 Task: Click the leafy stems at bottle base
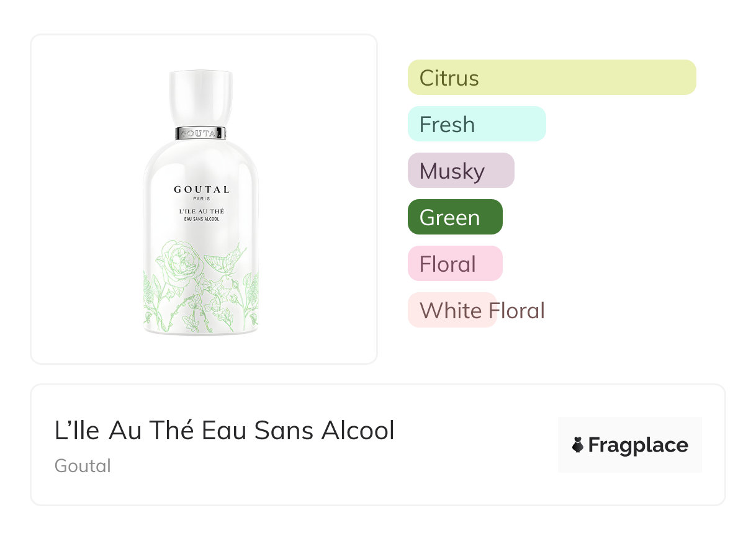[200, 310]
